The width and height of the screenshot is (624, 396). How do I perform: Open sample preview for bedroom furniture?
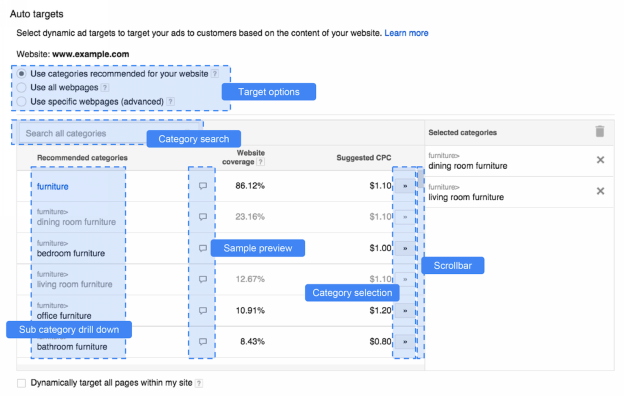(203, 248)
